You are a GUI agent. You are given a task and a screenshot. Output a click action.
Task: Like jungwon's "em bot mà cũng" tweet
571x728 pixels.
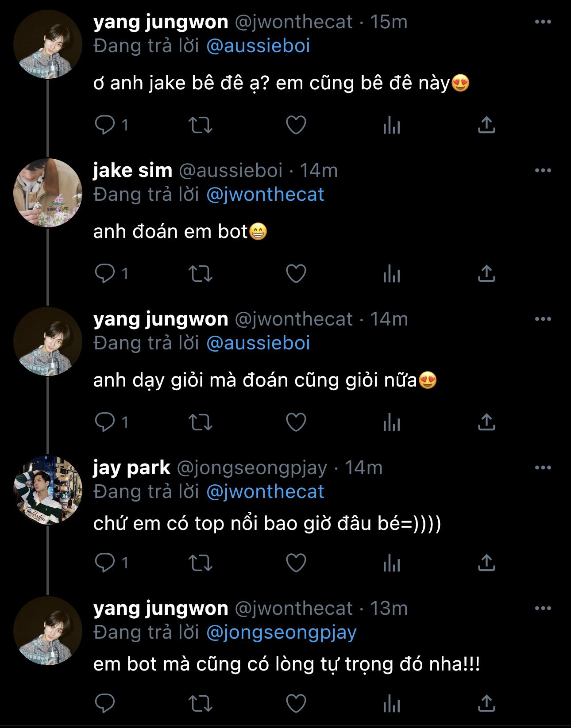click(296, 703)
